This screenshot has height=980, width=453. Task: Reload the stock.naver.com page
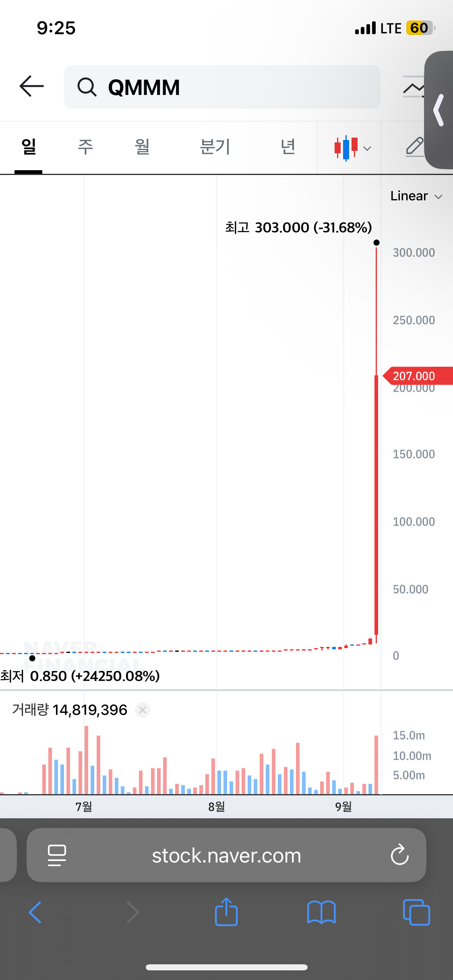tap(399, 855)
